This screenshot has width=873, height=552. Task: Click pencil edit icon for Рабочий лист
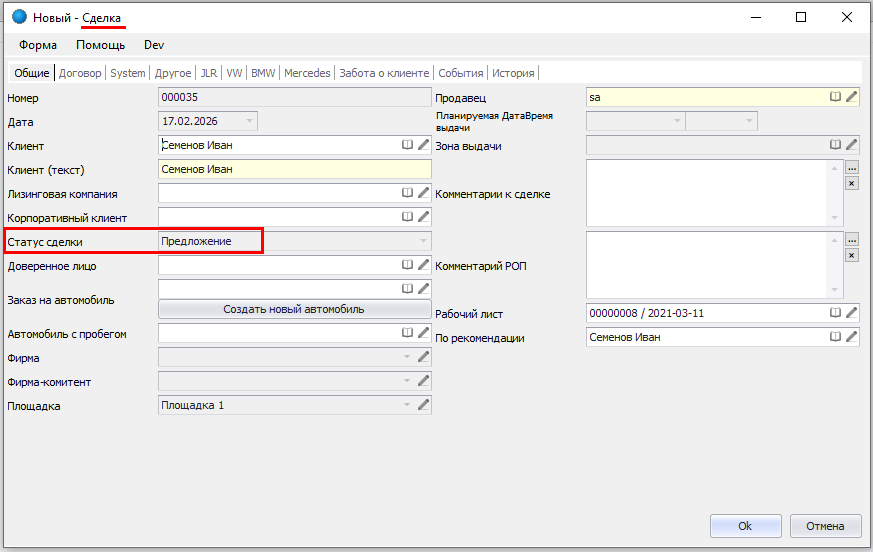click(851, 313)
